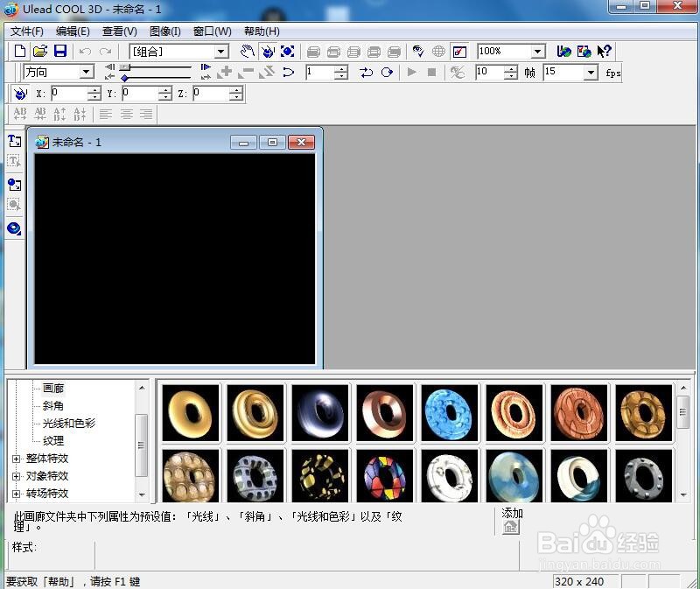Increase total frame count stepper
The width and height of the screenshot is (700, 589).
[x=511, y=69]
